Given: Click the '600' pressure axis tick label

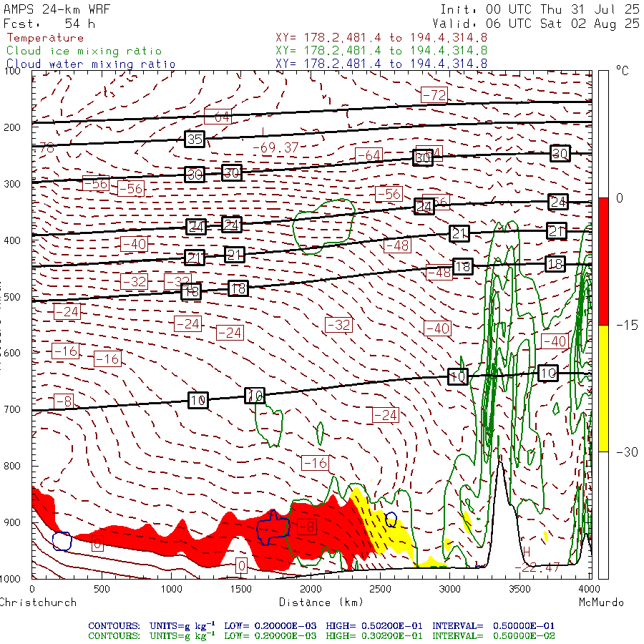Looking at the screenshot, I should coord(12,353).
